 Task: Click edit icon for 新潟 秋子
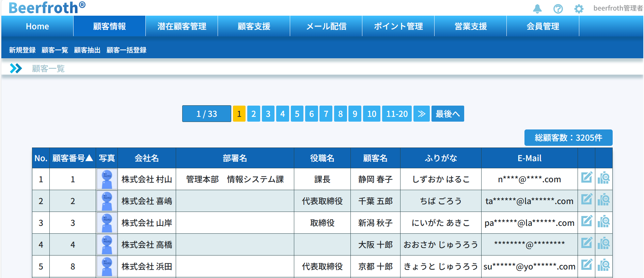586,221
